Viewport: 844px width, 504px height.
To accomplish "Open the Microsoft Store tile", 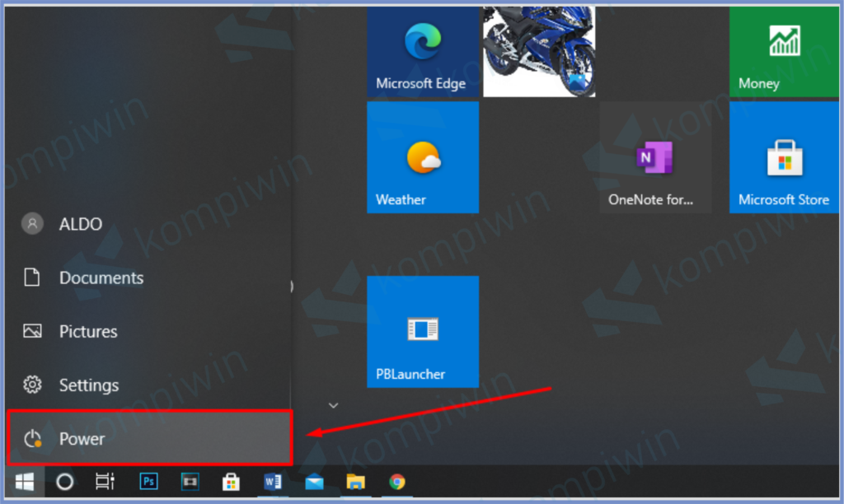I will [783, 157].
